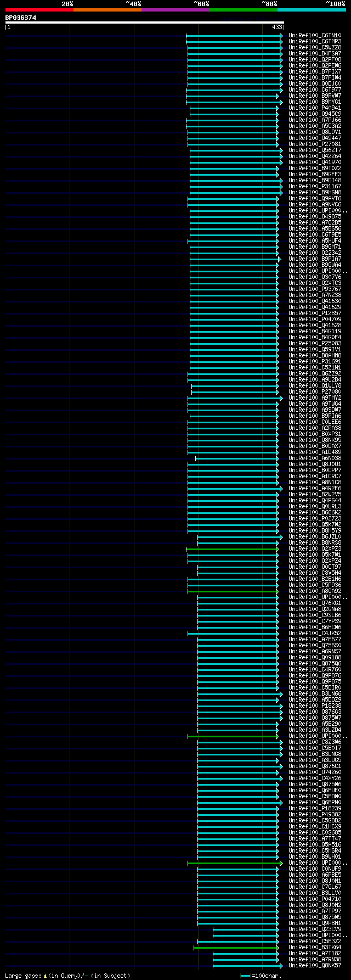Click the UniRef100_B9MYG1 entry
Screen dimensions: 351x980
pyautogui.click(x=315, y=102)
